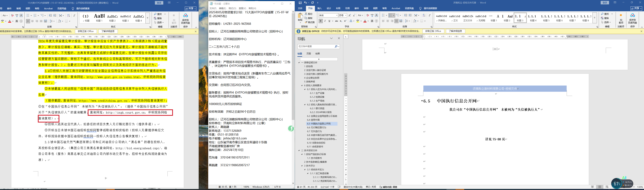The height and width of the screenshot is (190, 644).
Task: Expand styles gallery in 济南和立 Word window
Action: 595,18
